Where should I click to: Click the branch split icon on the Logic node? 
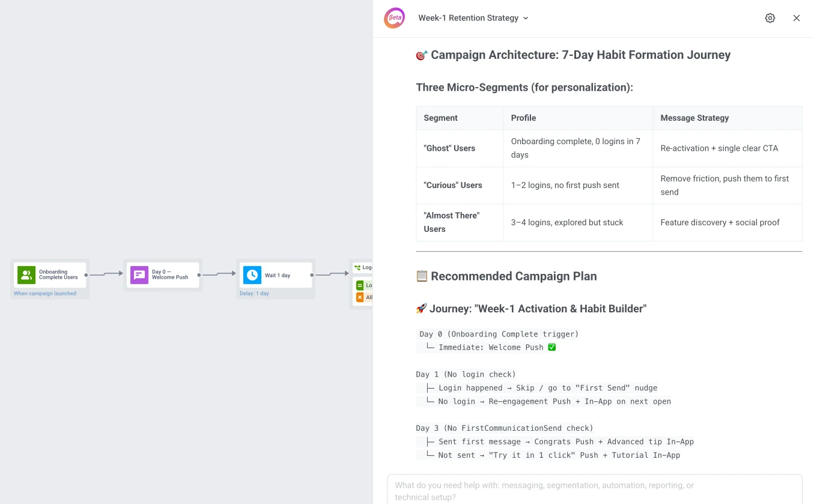(x=357, y=267)
